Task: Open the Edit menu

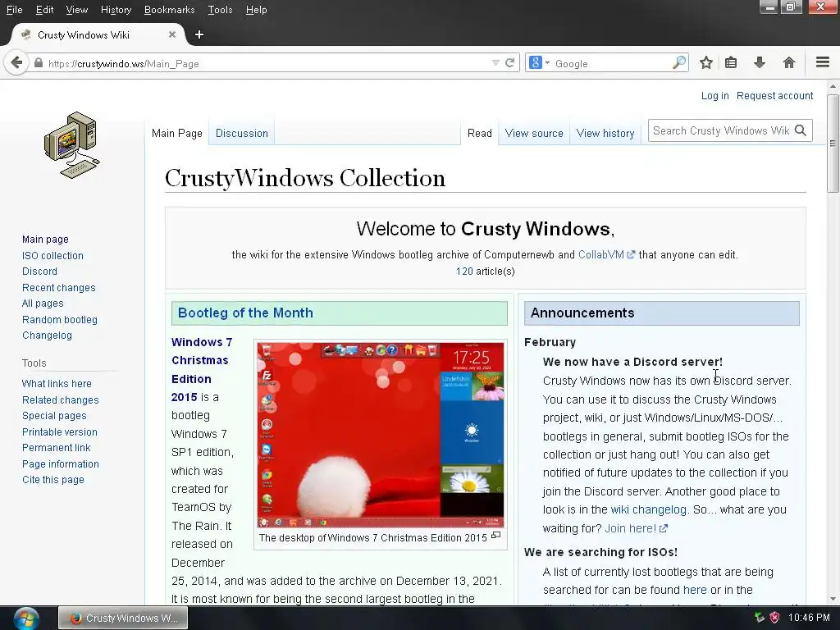Action: pyautogui.click(x=44, y=10)
